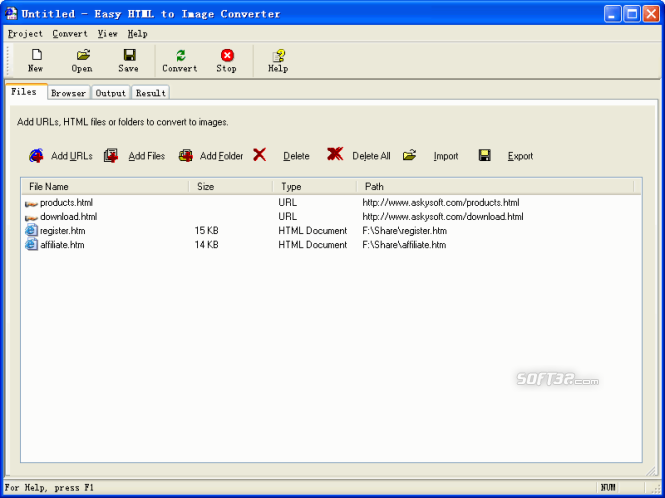This screenshot has width=665, height=498.
Task: Click the New project toolbar icon
Action: [36, 55]
